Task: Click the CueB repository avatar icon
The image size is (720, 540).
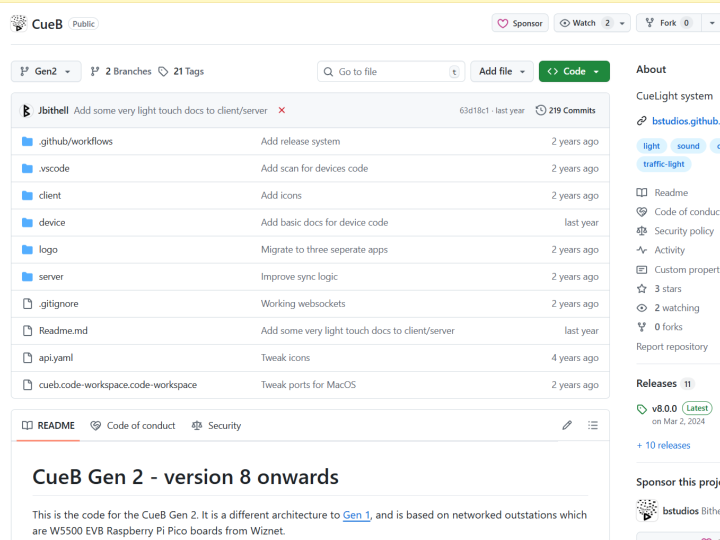Action: coord(18,23)
